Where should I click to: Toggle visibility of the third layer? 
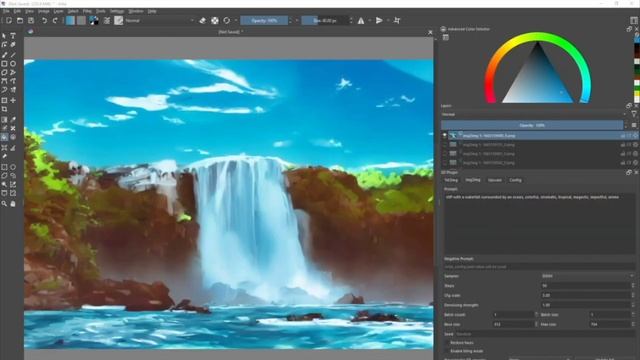(445, 153)
